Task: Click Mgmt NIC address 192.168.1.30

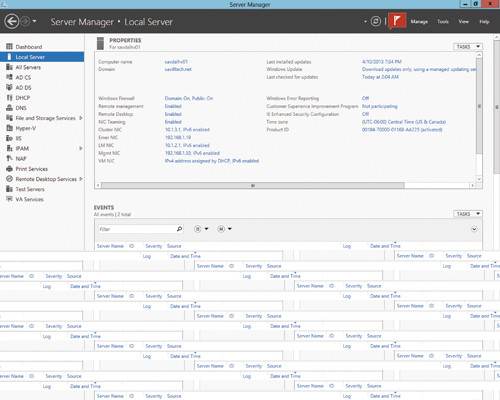Action: [x=192, y=153]
